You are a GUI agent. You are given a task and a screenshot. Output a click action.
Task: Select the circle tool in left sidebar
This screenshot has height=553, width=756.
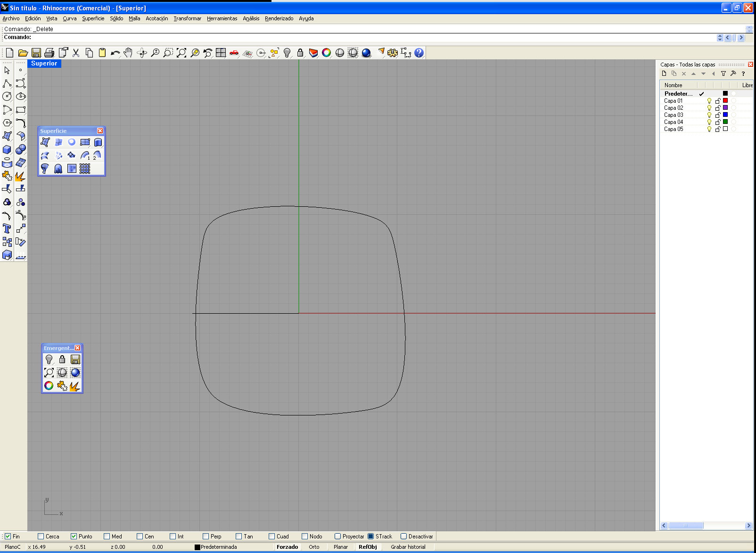(7, 97)
